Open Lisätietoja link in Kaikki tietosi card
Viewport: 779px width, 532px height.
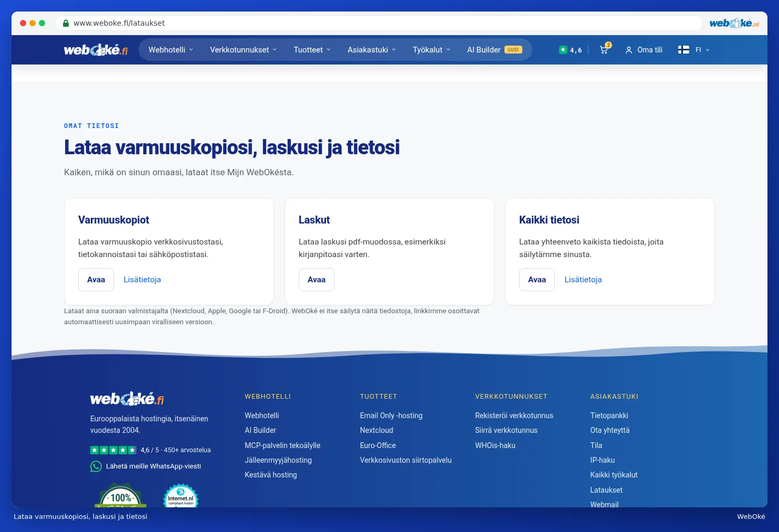[583, 280]
